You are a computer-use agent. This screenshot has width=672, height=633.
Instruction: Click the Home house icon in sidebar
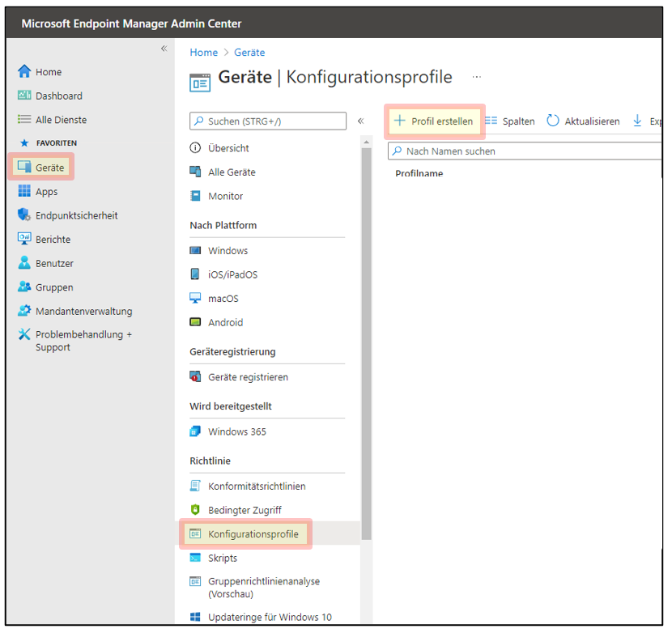point(24,72)
